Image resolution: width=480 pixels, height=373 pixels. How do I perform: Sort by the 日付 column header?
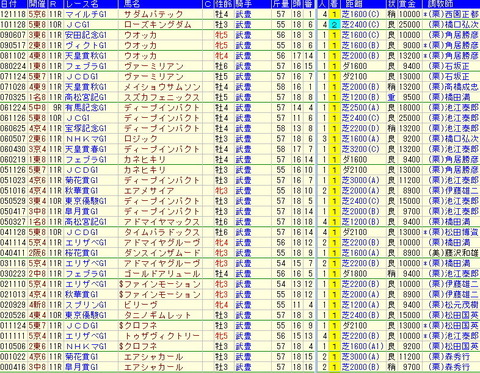9,4
